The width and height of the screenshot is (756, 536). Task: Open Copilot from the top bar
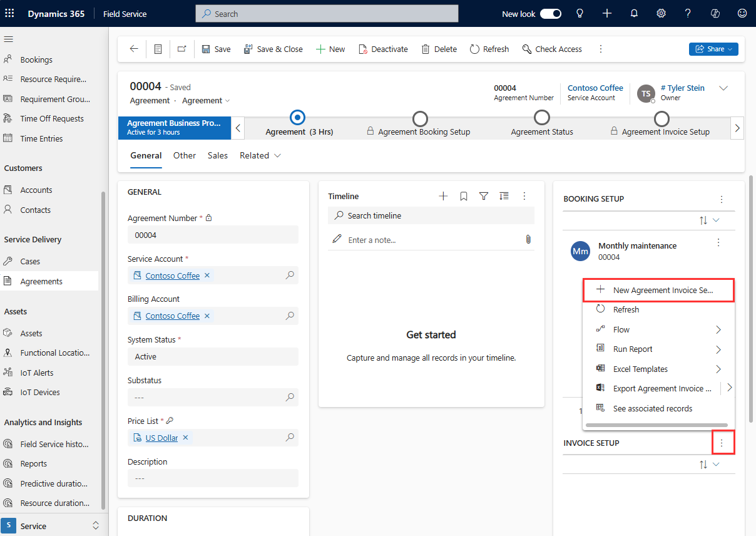(x=715, y=13)
